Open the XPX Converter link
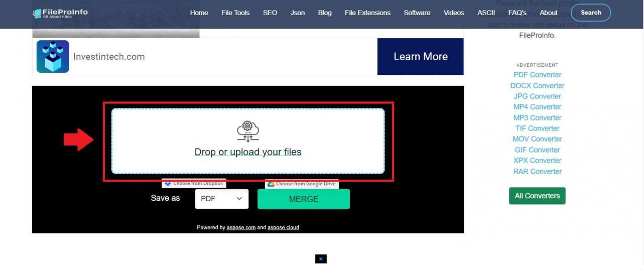Viewport: 644px width, 265px height. 538,161
